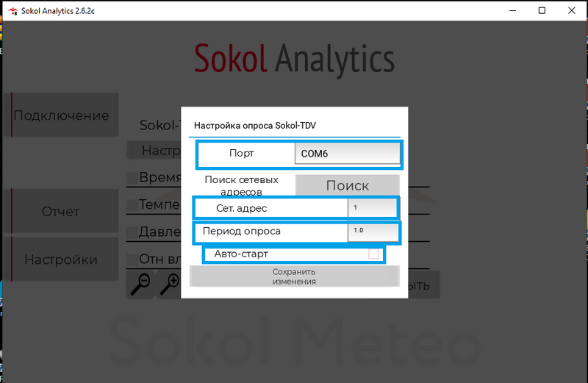588x383 pixels.
Task: Open the Настройки section in sidebar
Action: (61, 259)
